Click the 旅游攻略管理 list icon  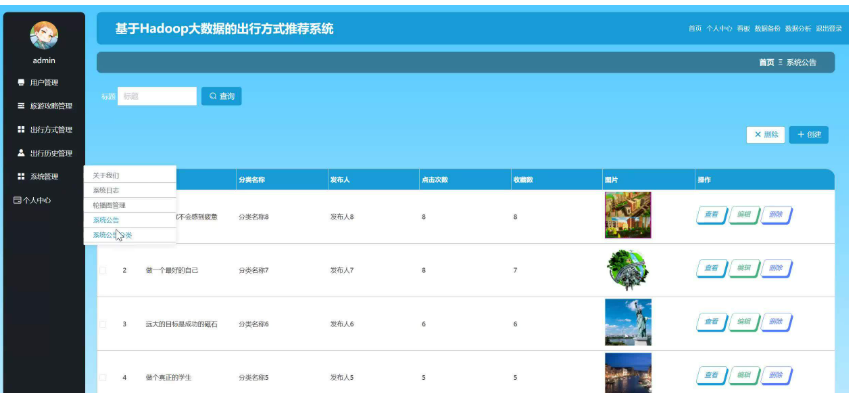(x=21, y=106)
